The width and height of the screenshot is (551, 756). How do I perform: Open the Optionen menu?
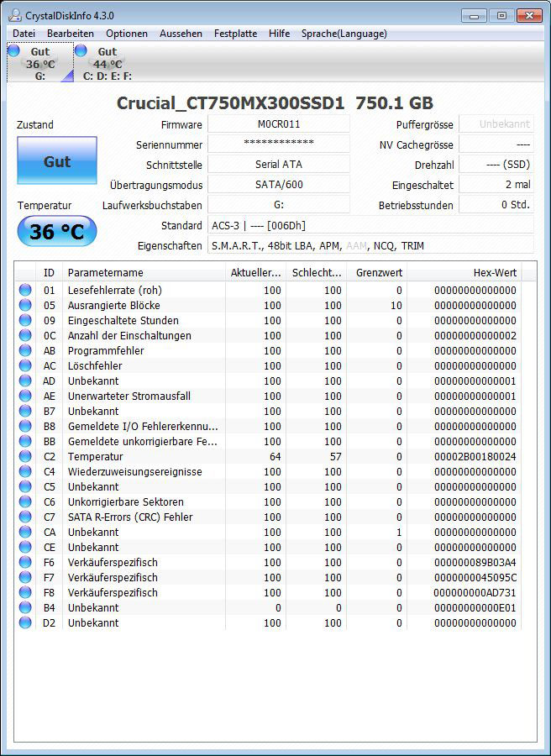[x=127, y=34]
